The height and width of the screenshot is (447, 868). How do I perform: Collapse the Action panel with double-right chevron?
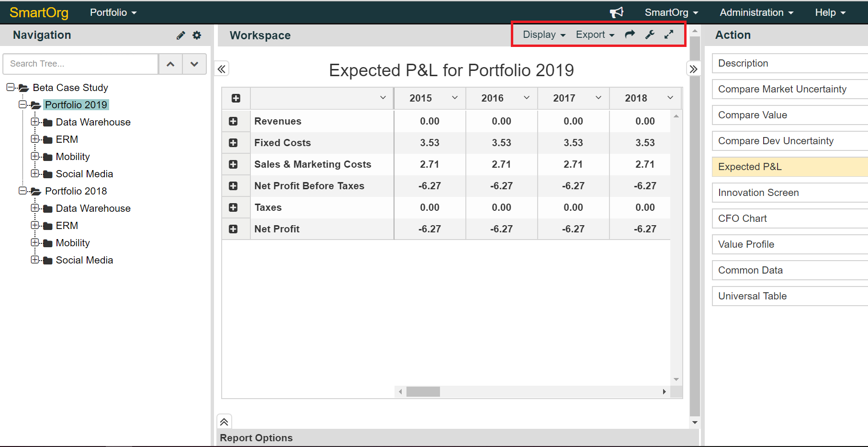(x=693, y=69)
